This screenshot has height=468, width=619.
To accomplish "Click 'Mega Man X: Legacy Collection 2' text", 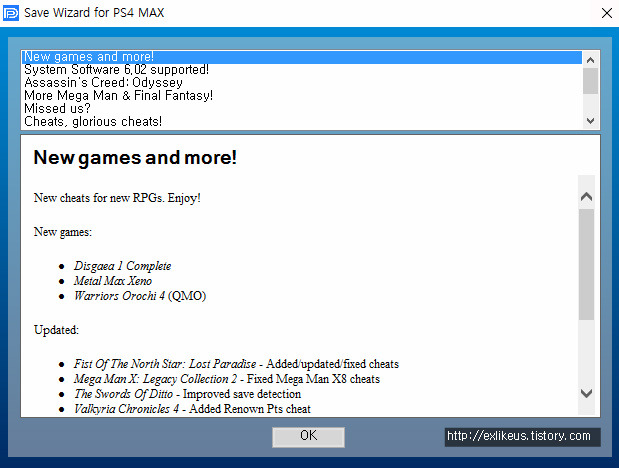I will tap(155, 379).
